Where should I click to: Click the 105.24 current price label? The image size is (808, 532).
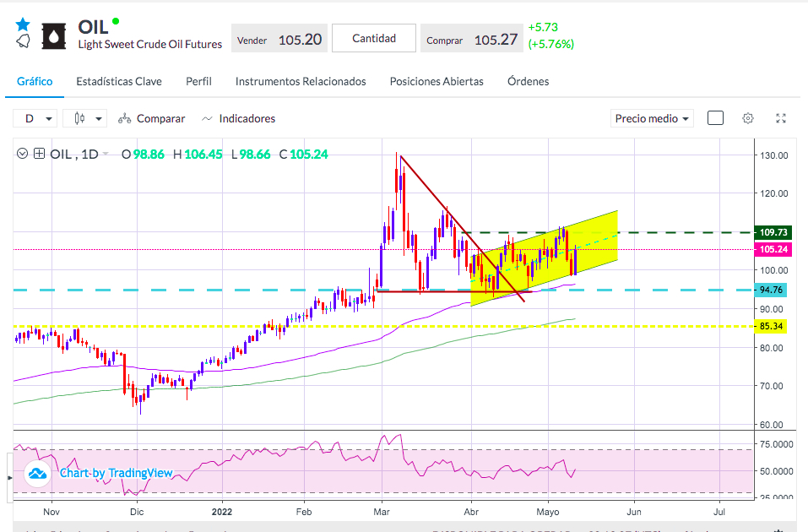pos(773,249)
